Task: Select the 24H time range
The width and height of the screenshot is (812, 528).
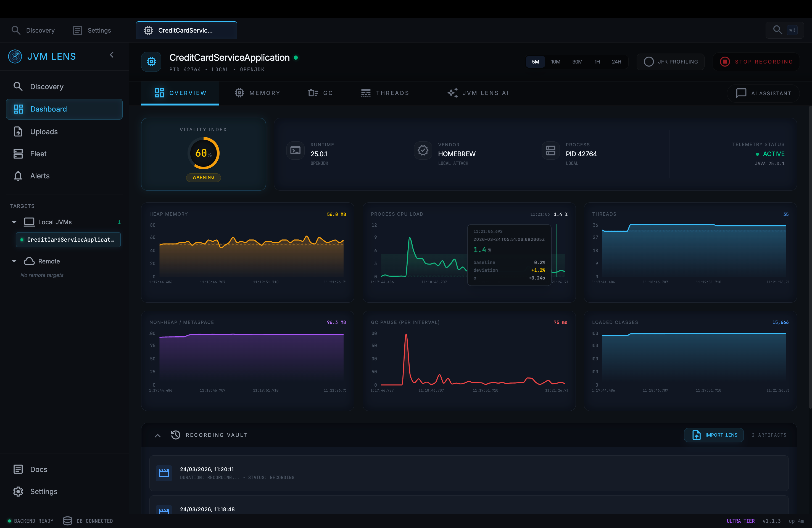Action: pyautogui.click(x=616, y=62)
